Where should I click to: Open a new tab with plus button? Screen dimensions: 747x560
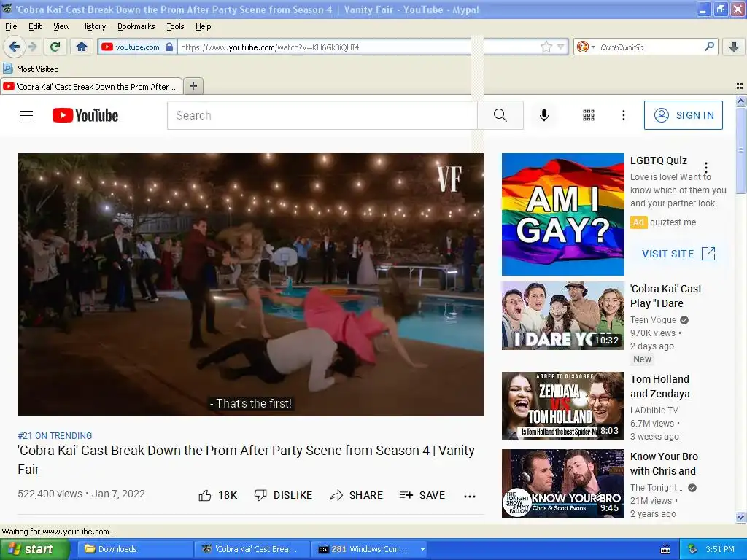pos(193,86)
